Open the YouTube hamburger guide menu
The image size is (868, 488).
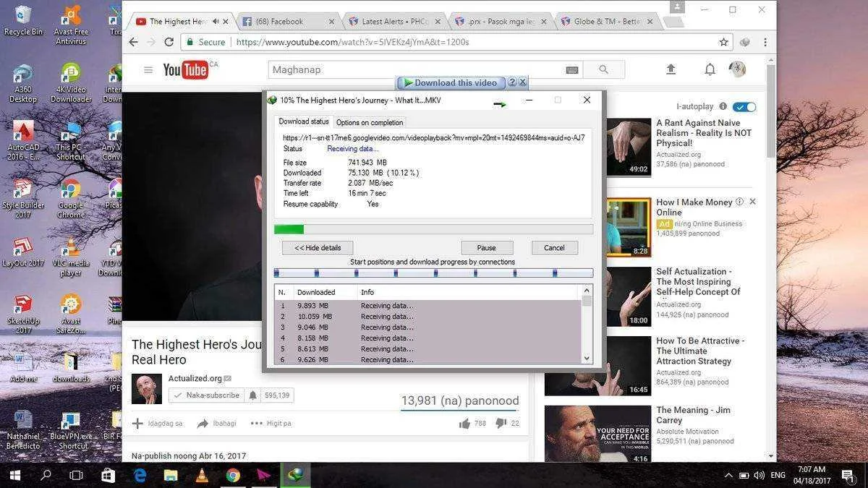click(x=148, y=70)
